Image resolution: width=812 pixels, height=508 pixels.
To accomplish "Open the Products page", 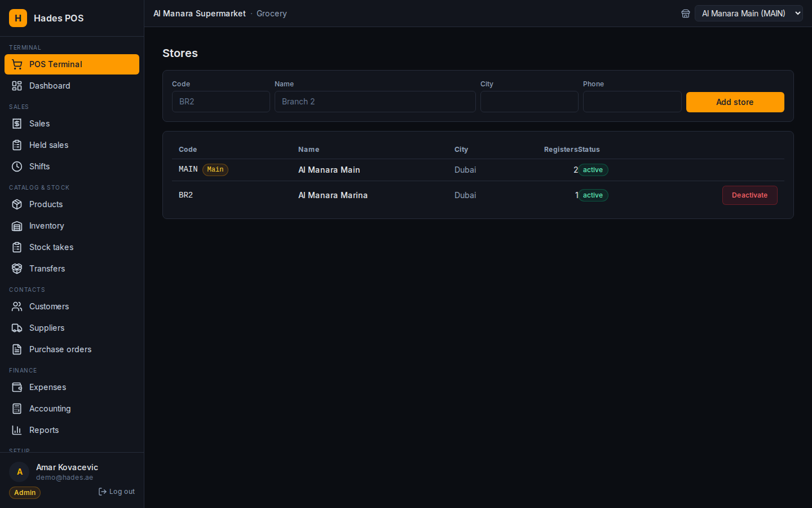I will (x=72, y=204).
